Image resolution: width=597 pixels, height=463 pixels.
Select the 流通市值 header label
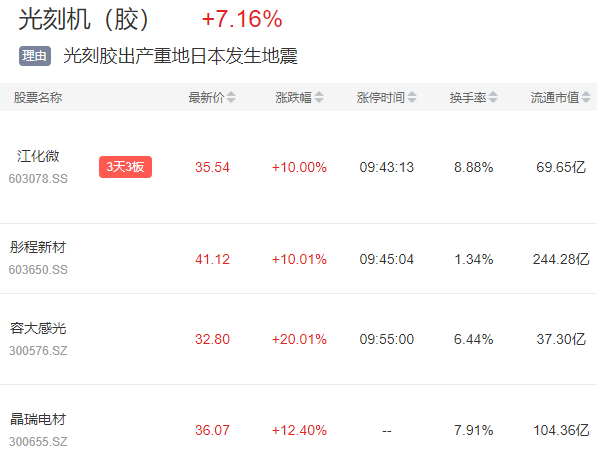[x=555, y=97]
